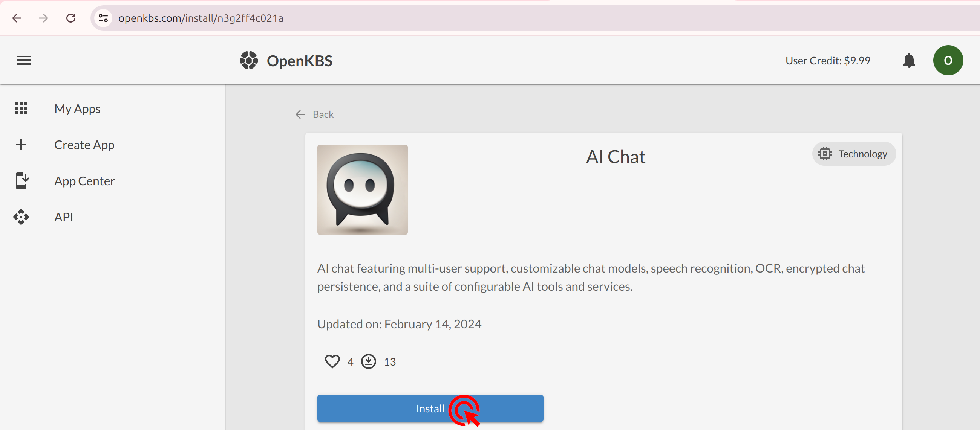The image size is (980, 430).
Task: Select the URL input field
Action: pos(201,17)
